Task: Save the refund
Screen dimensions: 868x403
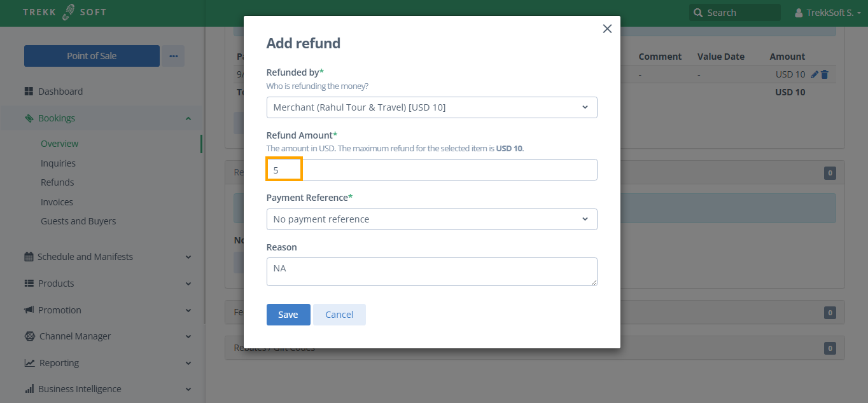Action: pyautogui.click(x=288, y=315)
